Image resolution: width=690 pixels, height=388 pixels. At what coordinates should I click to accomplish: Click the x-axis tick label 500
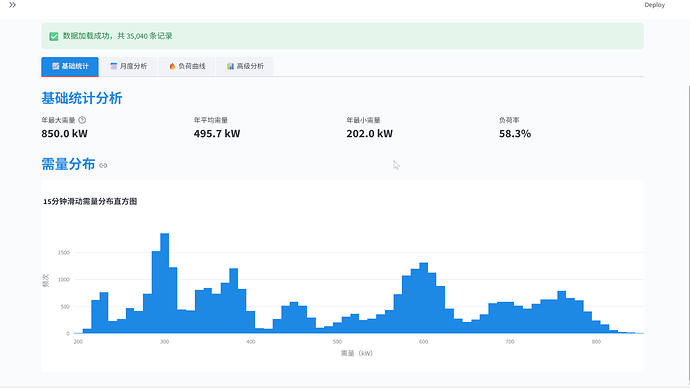pos(337,342)
